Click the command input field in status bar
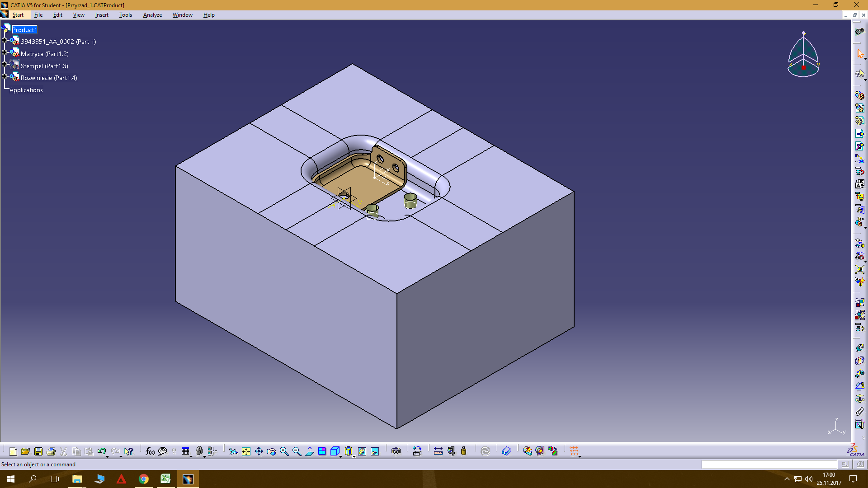Screen dimensions: 868x488 (769, 465)
